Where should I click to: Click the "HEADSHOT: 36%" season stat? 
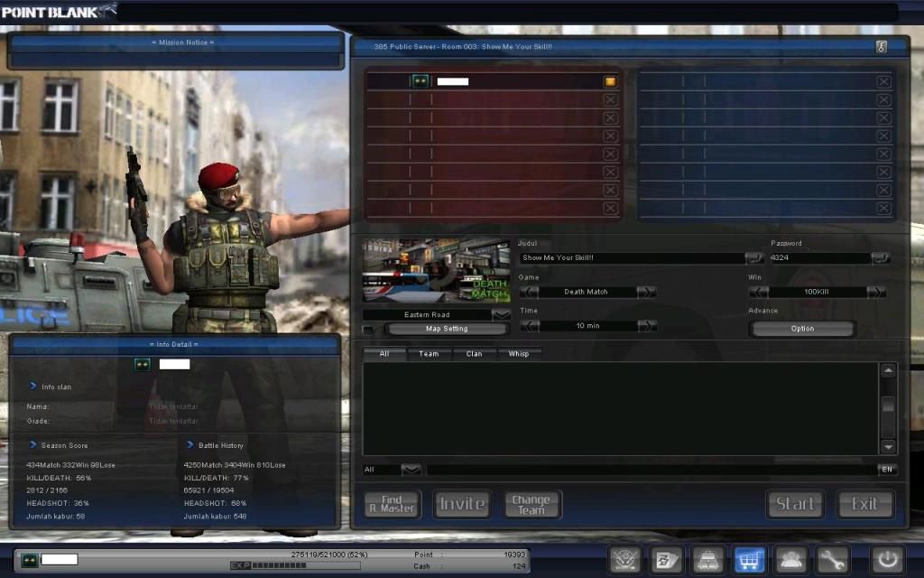(x=58, y=503)
